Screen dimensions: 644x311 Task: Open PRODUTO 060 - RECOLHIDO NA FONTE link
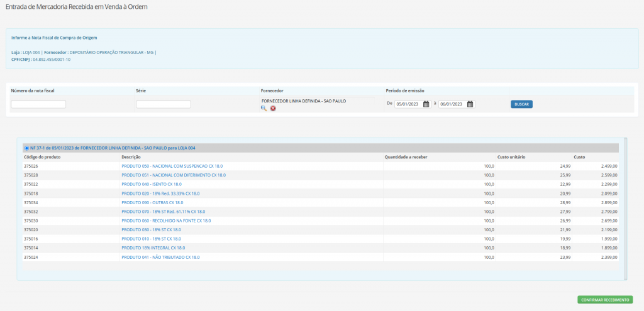pos(166,221)
